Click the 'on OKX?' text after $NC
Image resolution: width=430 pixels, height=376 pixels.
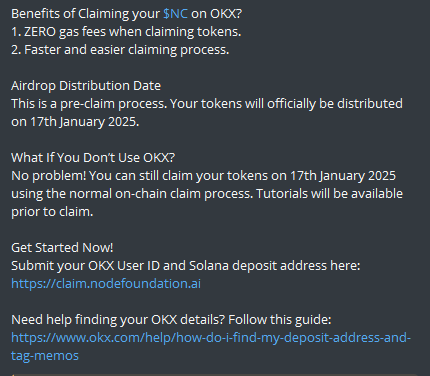216,14
